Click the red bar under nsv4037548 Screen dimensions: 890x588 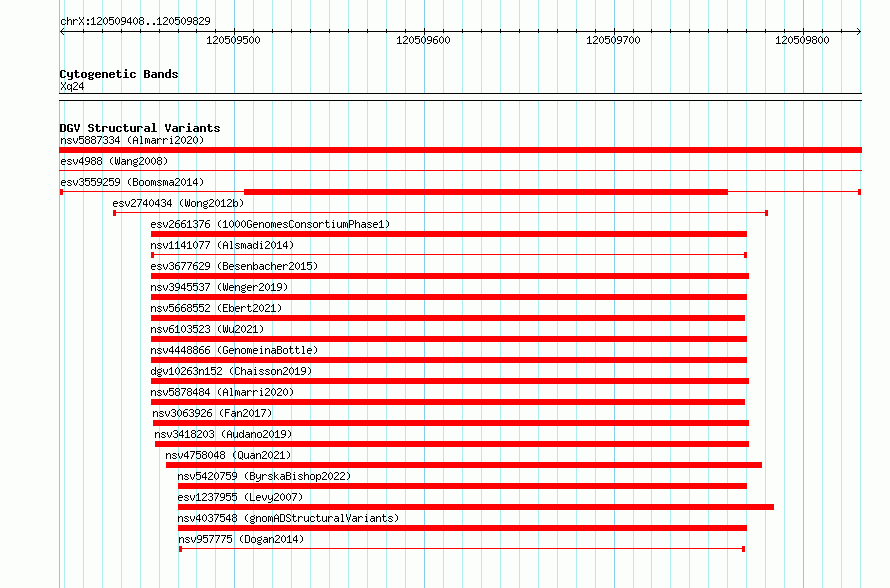462,528
